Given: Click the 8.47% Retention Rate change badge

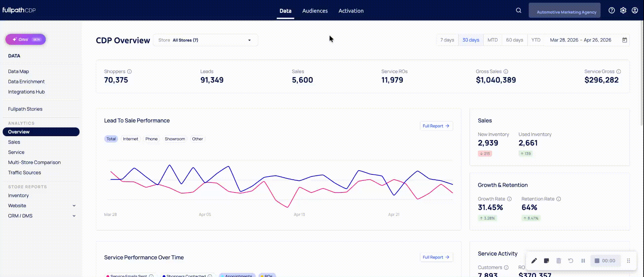Looking at the screenshot, I should pyautogui.click(x=531, y=218).
